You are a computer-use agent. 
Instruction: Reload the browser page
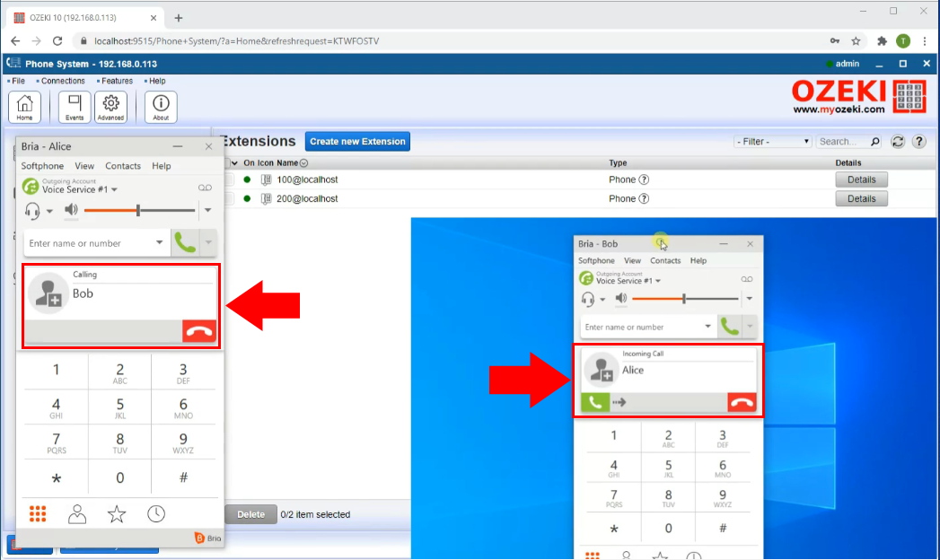click(57, 41)
